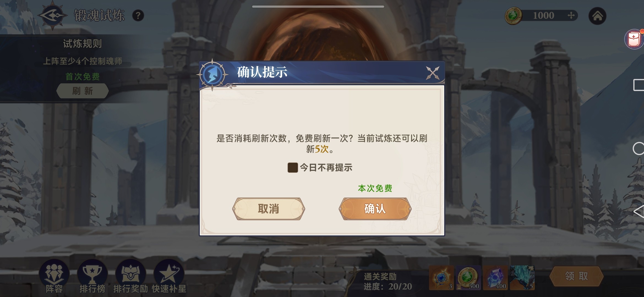This screenshot has width=644, height=297.
Task: Check the 今日不再提示 checkbox
Action: (x=293, y=167)
